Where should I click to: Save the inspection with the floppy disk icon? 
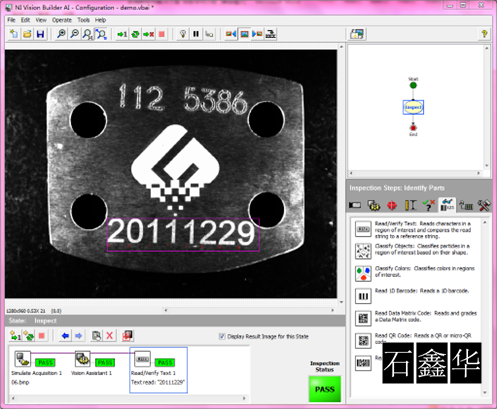pos(40,34)
